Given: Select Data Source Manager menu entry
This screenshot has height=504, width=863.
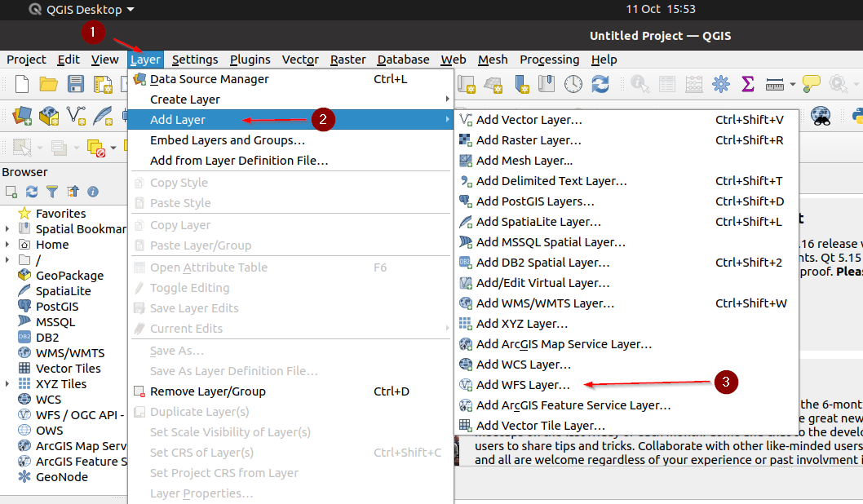Looking at the screenshot, I should 290,79.
